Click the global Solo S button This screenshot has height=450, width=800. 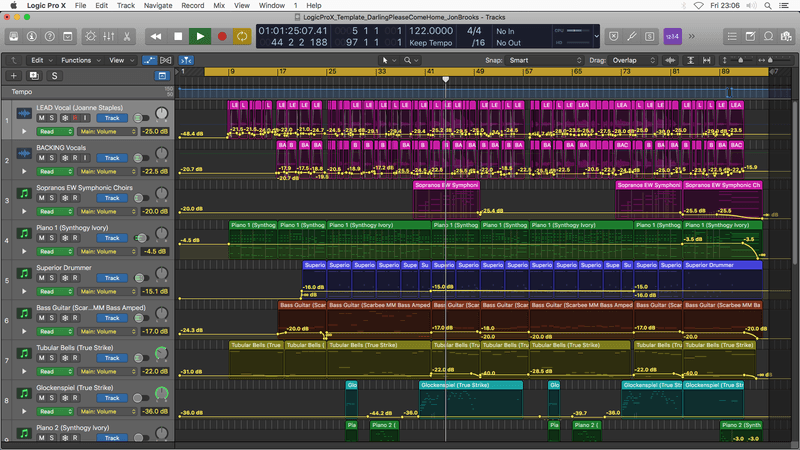pos(55,76)
